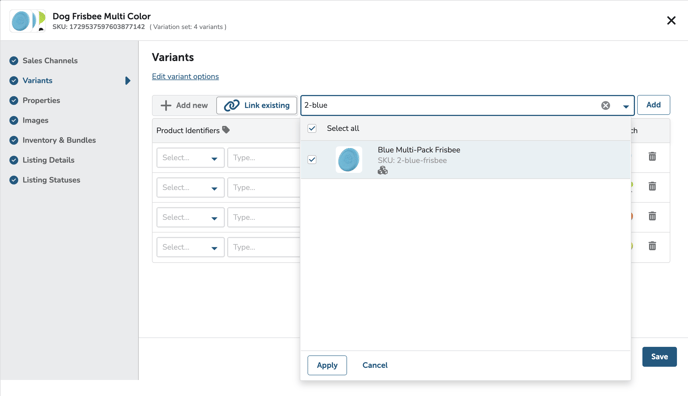Delete the third variant row
Image resolution: width=688 pixels, height=396 pixels.
tap(652, 216)
